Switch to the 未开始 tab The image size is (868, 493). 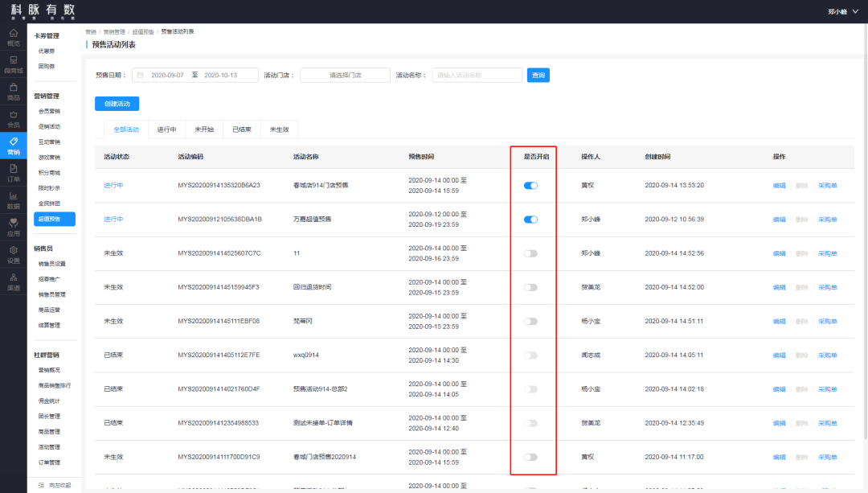pos(204,129)
